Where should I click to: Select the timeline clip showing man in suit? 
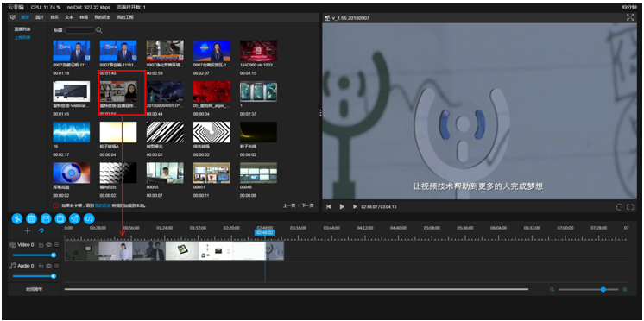coord(149,250)
